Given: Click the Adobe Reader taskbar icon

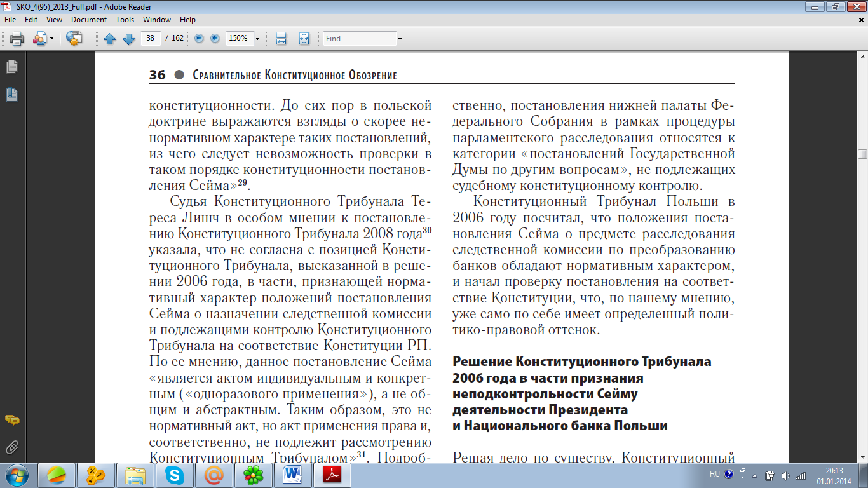Looking at the screenshot, I should 333,475.
